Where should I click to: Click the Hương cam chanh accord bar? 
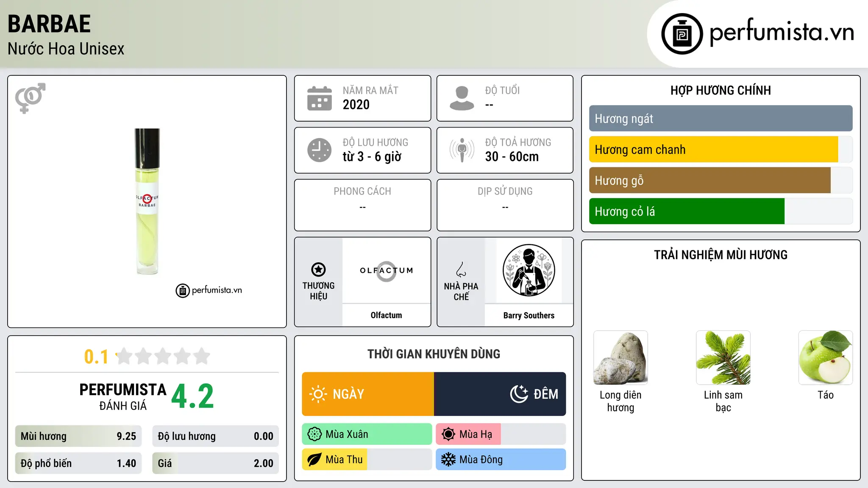click(x=721, y=149)
